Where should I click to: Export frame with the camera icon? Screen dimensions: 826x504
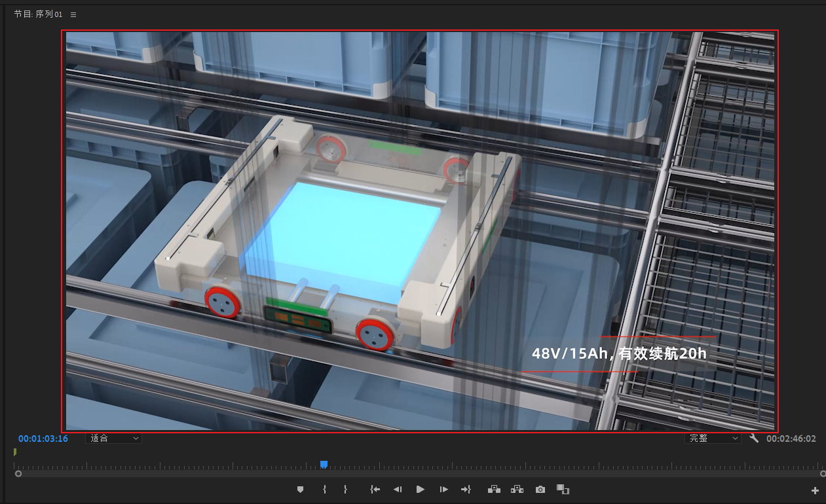pos(540,489)
